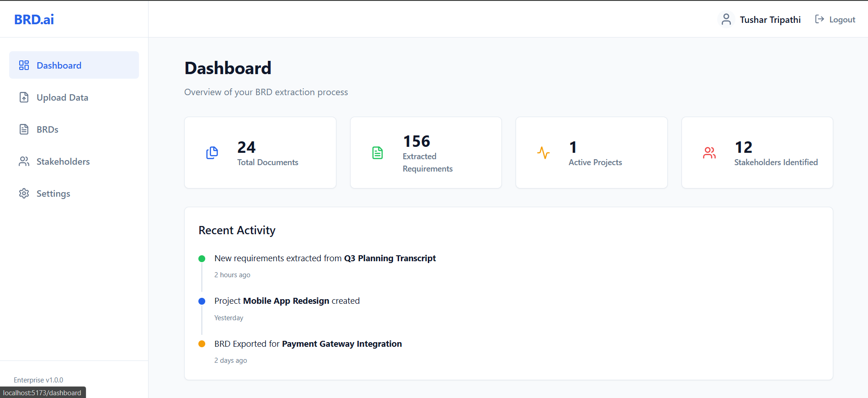Click the green Extracted Requirements file icon
Viewport: 868px width, 398px height.
[x=378, y=153]
